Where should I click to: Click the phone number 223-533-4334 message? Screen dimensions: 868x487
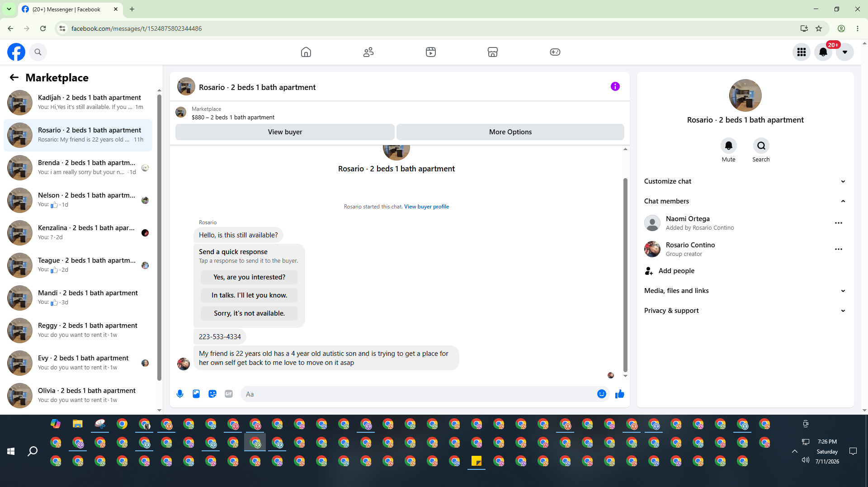point(220,337)
